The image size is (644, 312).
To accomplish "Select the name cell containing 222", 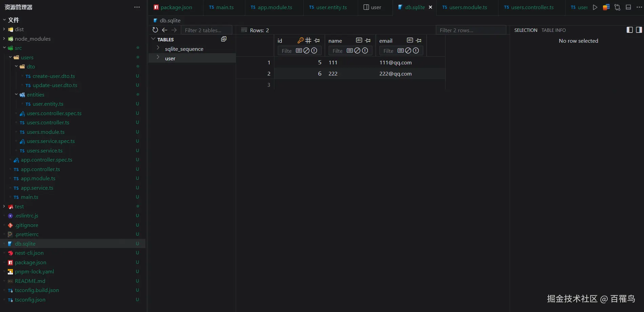I will (x=350, y=74).
